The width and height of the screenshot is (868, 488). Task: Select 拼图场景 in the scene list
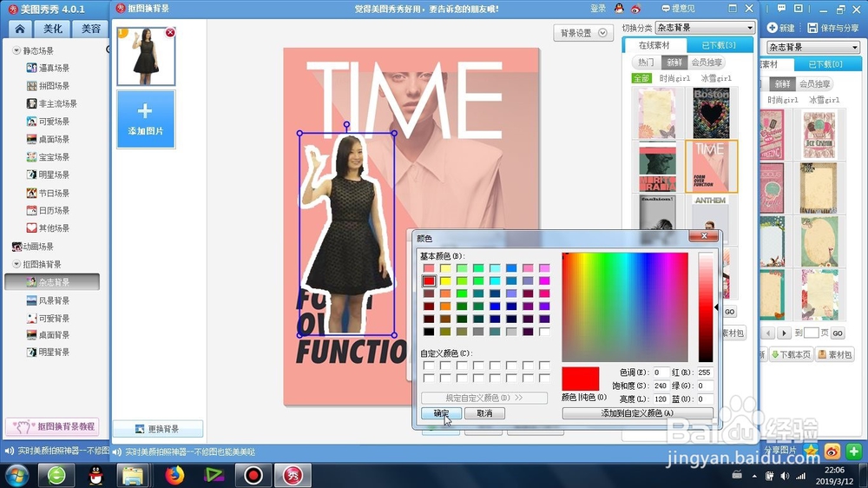(48, 86)
